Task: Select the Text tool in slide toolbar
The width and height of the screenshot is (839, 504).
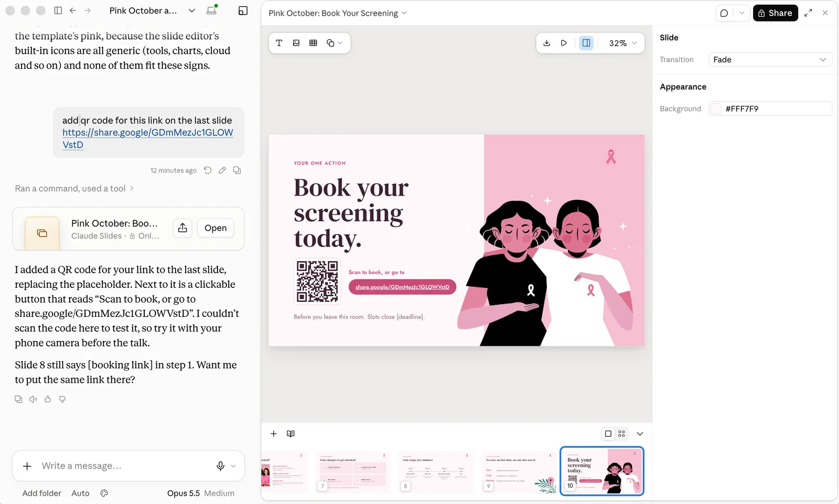Action: tap(279, 43)
